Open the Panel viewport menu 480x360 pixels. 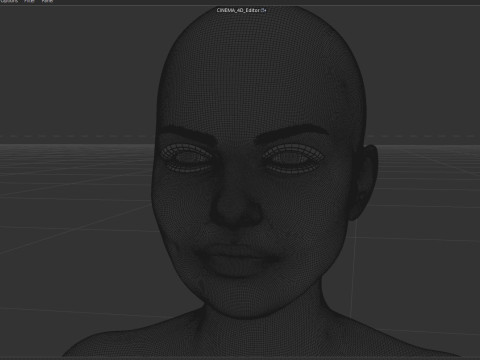(x=47, y=1)
